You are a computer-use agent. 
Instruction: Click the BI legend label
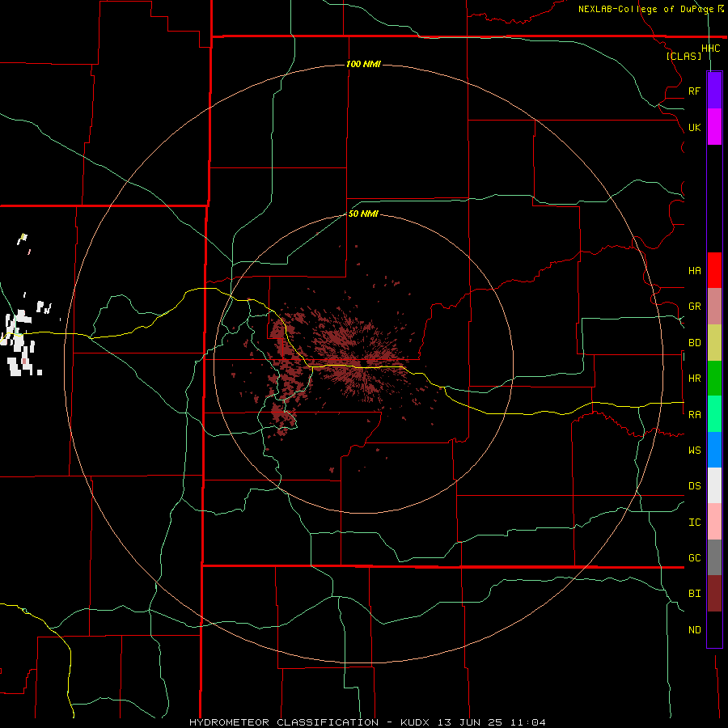694,594
